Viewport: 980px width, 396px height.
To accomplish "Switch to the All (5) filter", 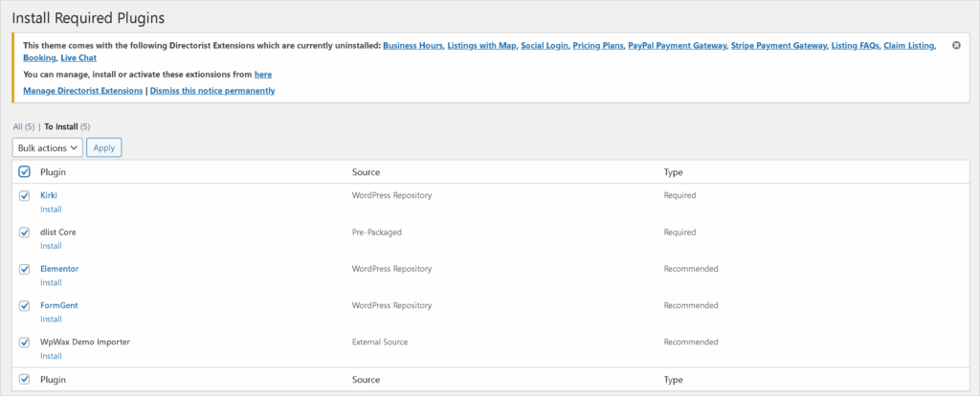I will tap(23, 126).
